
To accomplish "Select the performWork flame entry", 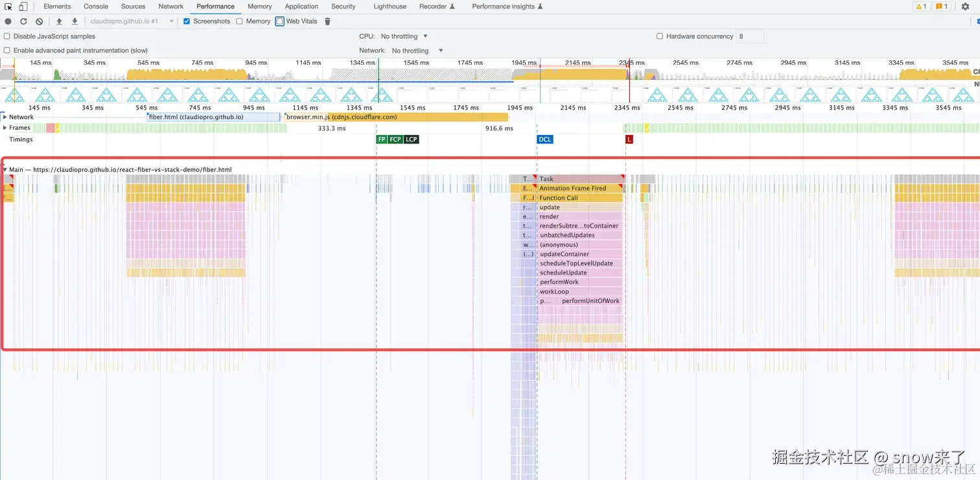I will (x=580, y=282).
